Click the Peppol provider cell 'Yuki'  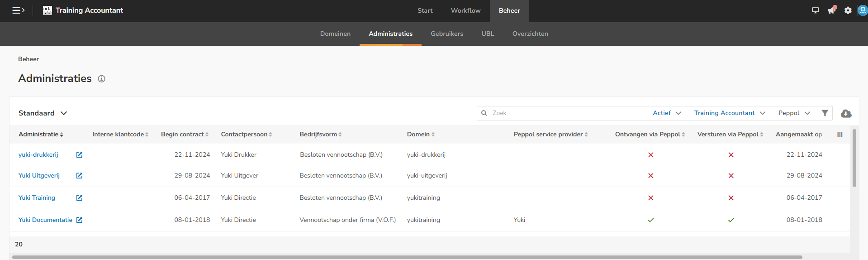click(x=519, y=220)
